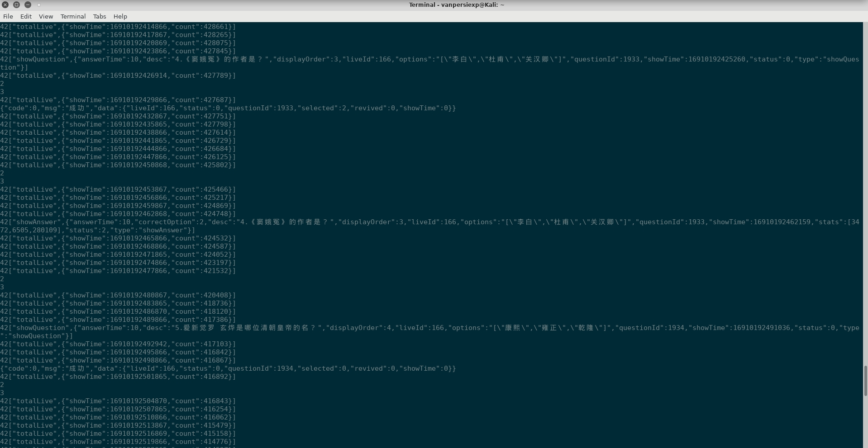868x448 pixels.
Task: Click the totalLive line with count 423197
Action: 118,263
